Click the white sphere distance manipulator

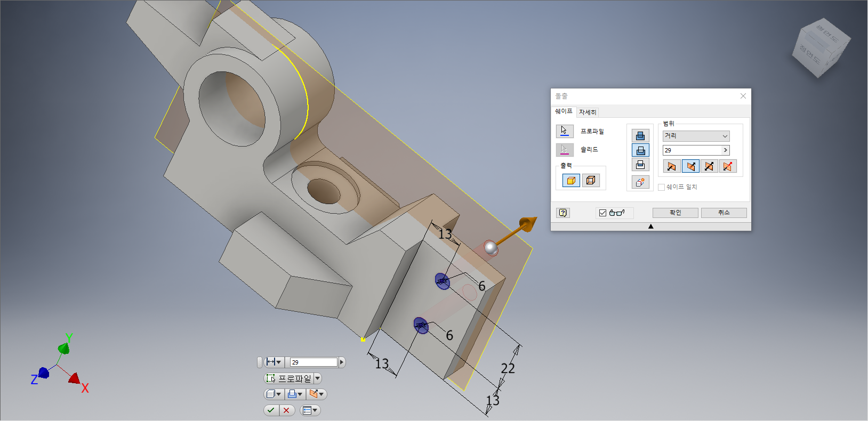pos(491,248)
